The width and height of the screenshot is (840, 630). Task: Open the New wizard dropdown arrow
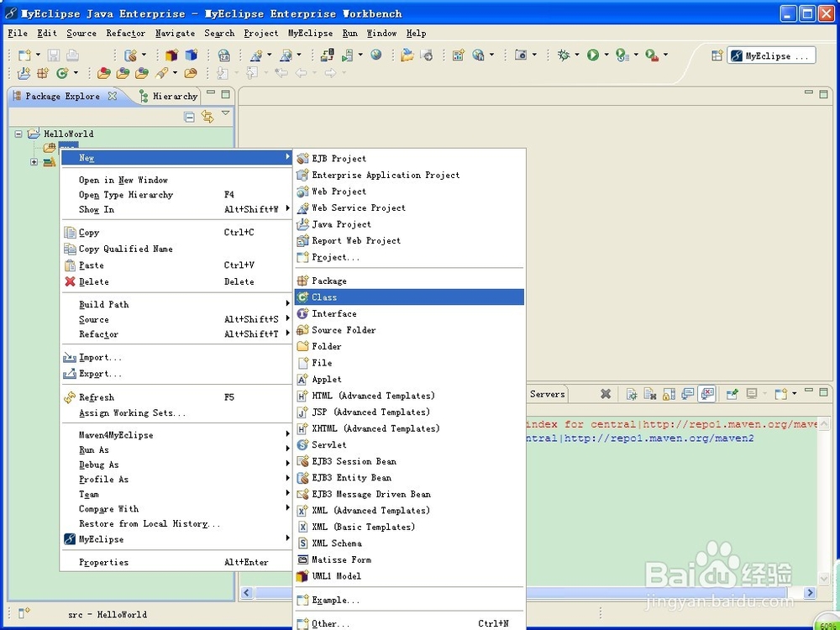38,55
